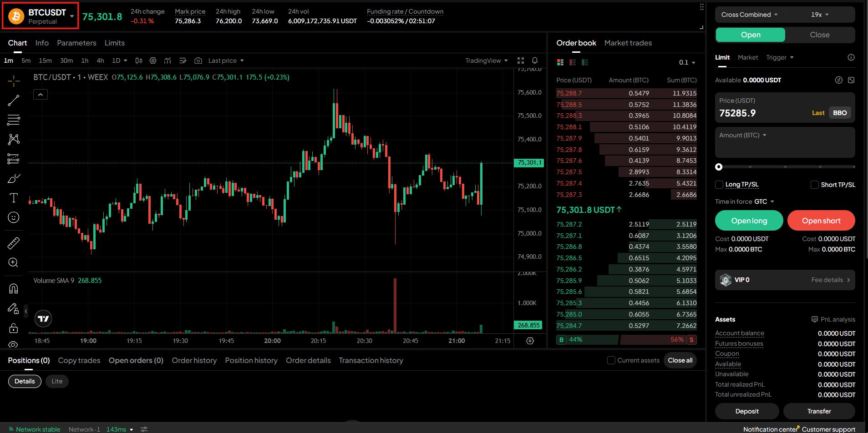Open the indicators menu
Image resolution: width=868 pixels, height=433 pixels.
(168, 60)
